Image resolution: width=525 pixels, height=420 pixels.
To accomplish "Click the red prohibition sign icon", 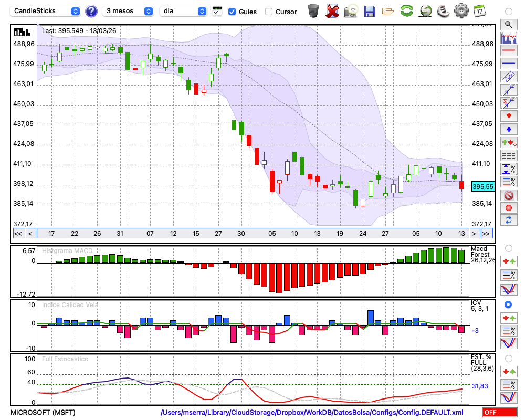I will point(508,195).
